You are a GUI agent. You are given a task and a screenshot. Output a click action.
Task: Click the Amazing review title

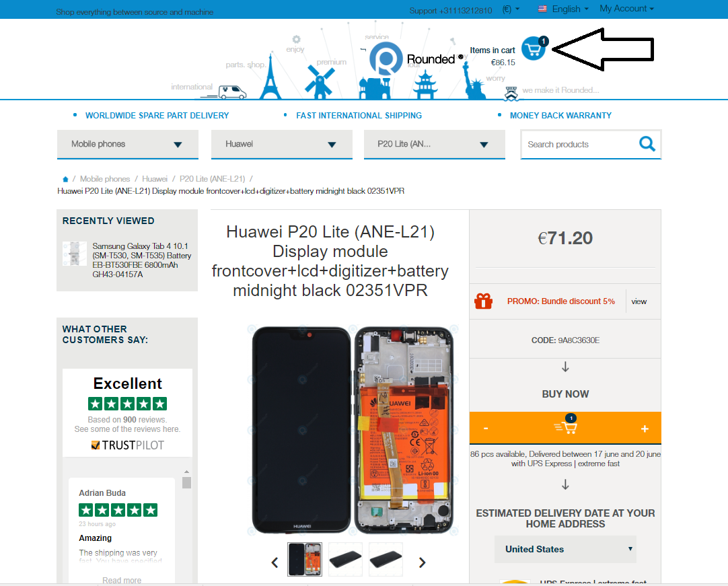click(x=95, y=538)
